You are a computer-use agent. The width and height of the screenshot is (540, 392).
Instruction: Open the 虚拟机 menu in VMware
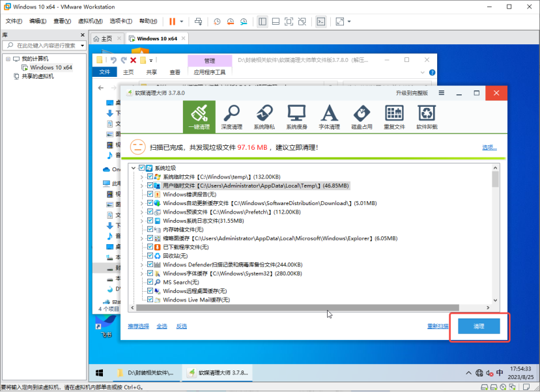tap(91, 21)
